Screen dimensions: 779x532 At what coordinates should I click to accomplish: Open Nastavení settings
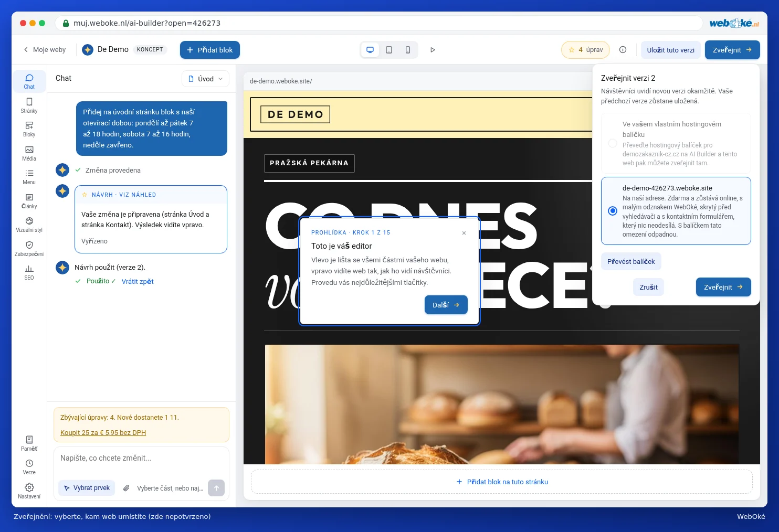[x=29, y=491]
